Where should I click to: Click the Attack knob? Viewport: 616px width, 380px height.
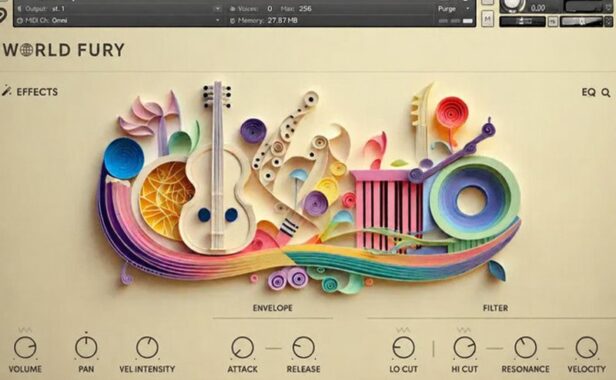click(242, 347)
